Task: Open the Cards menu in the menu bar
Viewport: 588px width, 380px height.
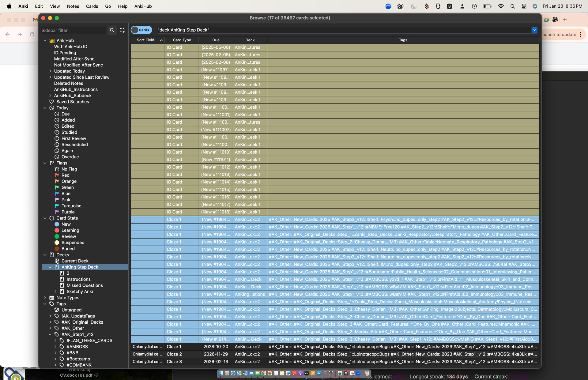Action: 92,6
